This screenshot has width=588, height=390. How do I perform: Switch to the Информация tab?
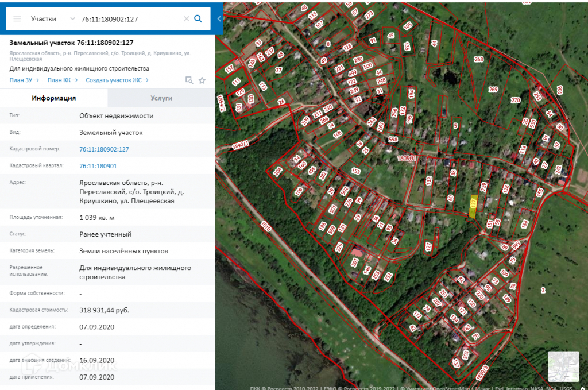pyautogui.click(x=53, y=98)
